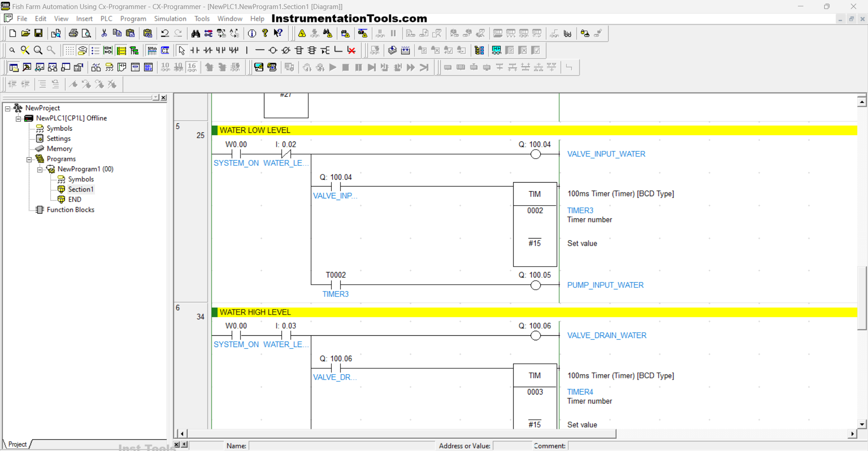Toggle the Show Comments bubble icon
This screenshot has height=451, width=868.
point(82,50)
